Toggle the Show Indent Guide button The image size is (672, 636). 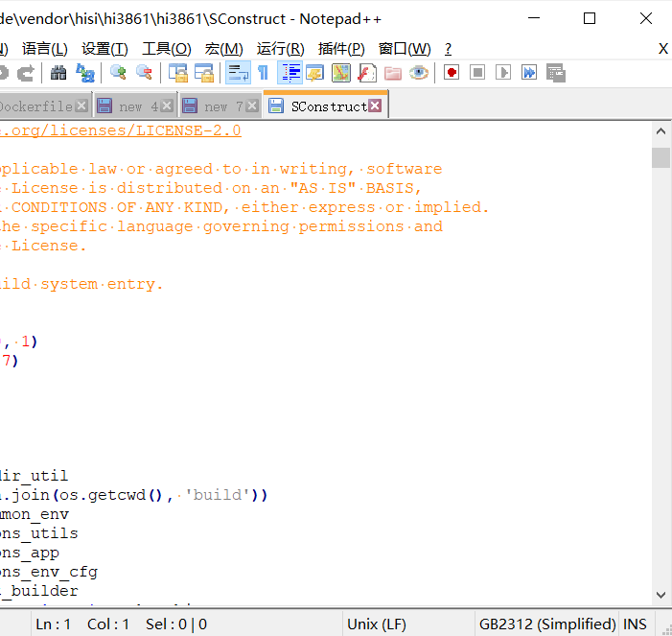[290, 73]
